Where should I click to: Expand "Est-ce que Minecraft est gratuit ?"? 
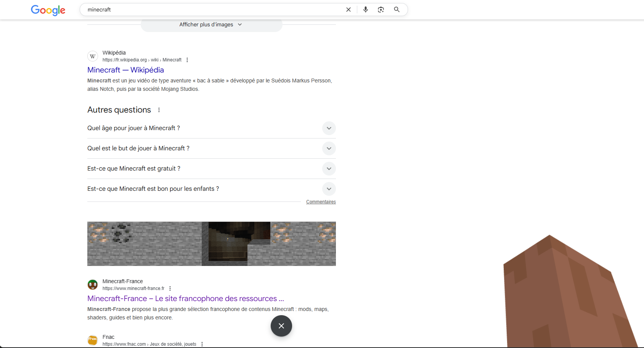pos(329,169)
